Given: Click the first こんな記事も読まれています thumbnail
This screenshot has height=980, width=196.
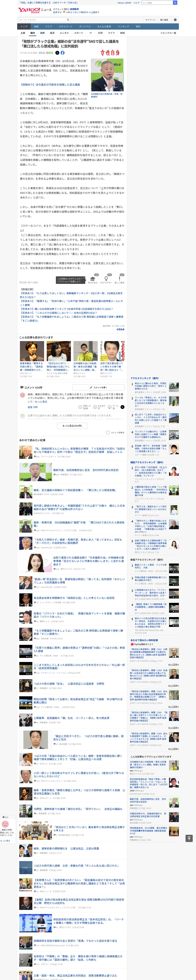Looking at the screenshot, I should pos(32,351).
